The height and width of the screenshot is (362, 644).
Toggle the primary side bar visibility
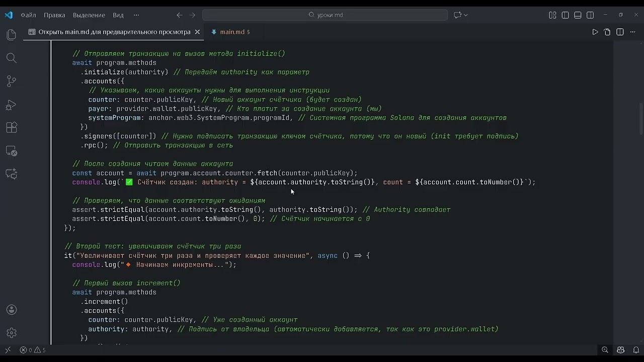565,15
